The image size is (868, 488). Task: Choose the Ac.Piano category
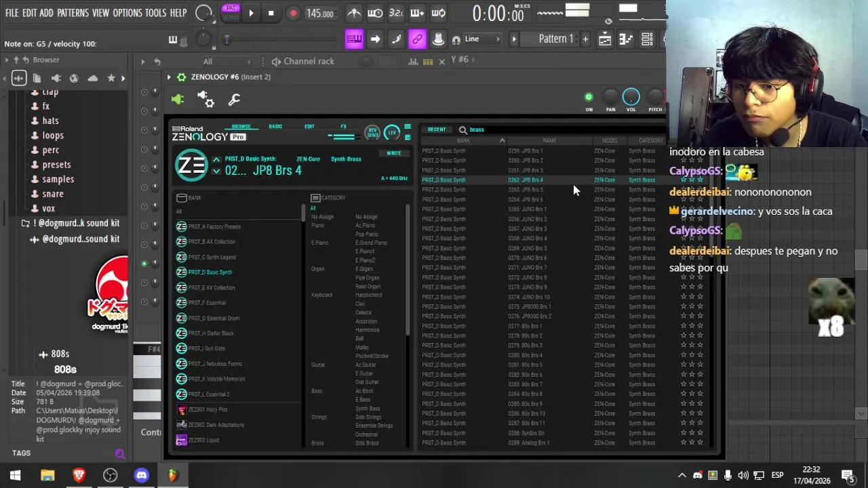tap(365, 226)
